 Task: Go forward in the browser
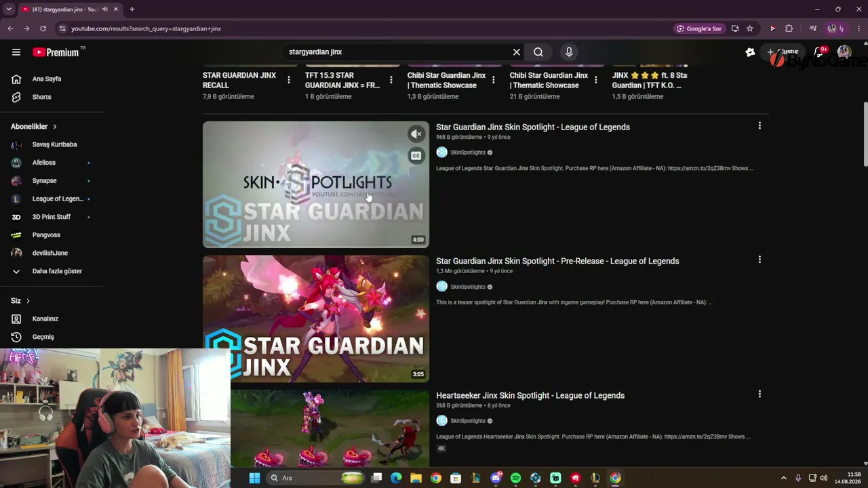(26, 28)
